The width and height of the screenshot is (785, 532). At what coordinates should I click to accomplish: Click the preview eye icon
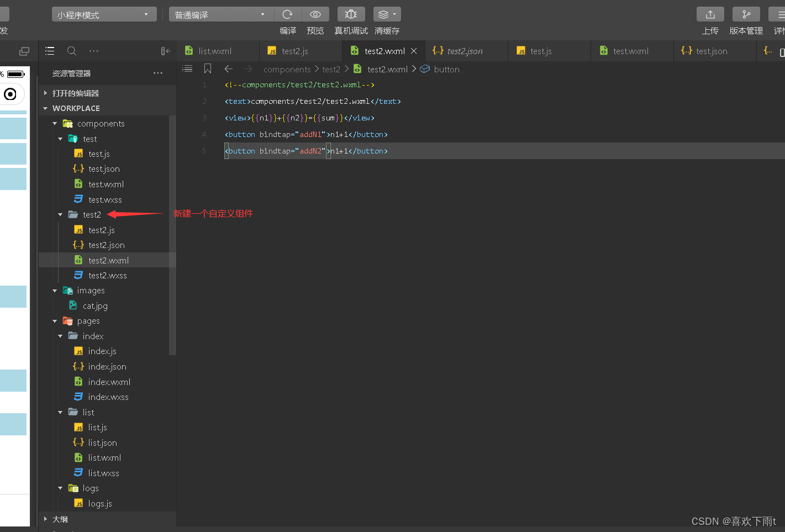click(315, 14)
